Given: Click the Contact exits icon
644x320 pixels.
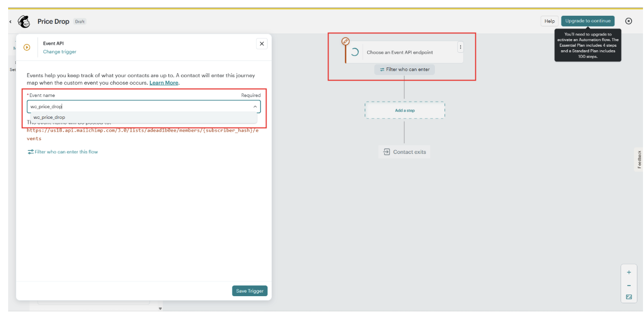Looking at the screenshot, I should coord(387,152).
